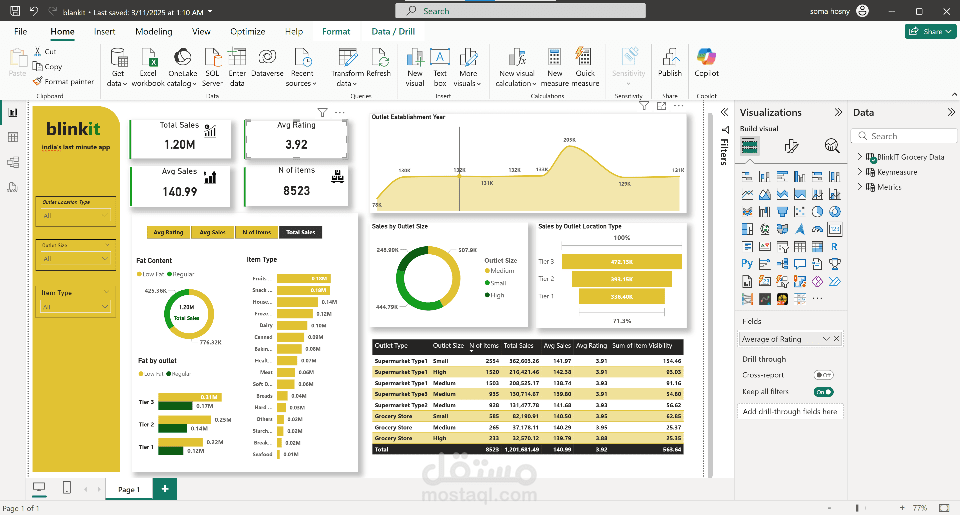Image resolution: width=960 pixels, height=515 pixels.
Task: Open the View ribbon tab
Action: [x=201, y=32]
